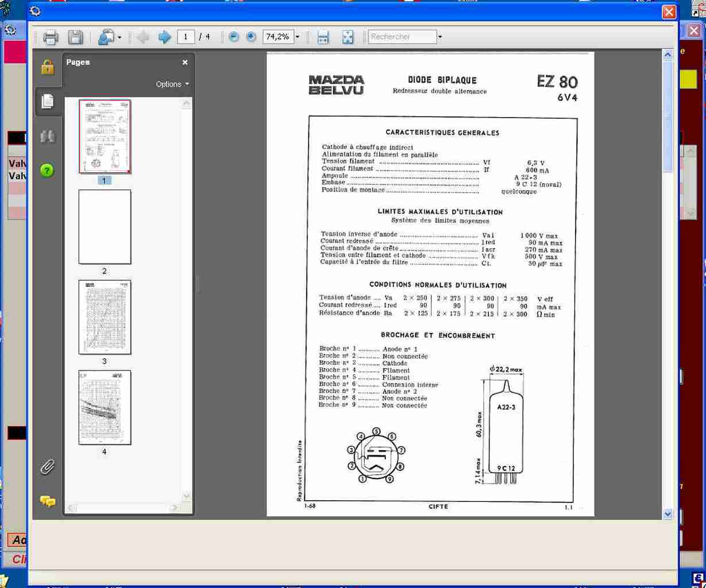Screen dimensions: 706x588
Task: Advance to the next page arrow
Action: click(x=165, y=37)
